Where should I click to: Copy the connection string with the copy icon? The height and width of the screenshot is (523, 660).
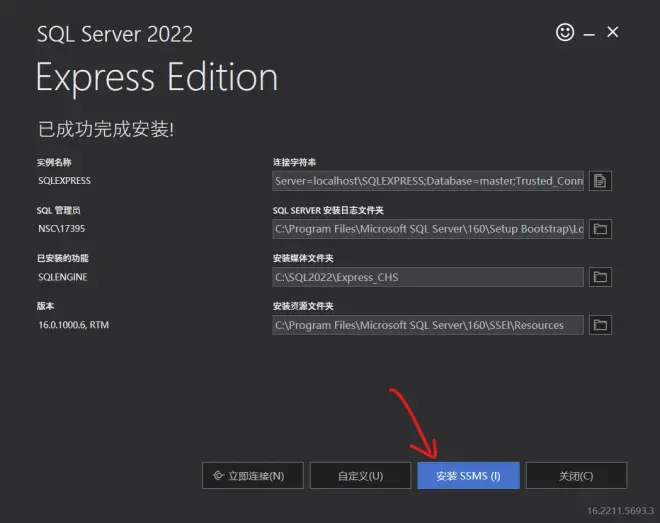600,181
